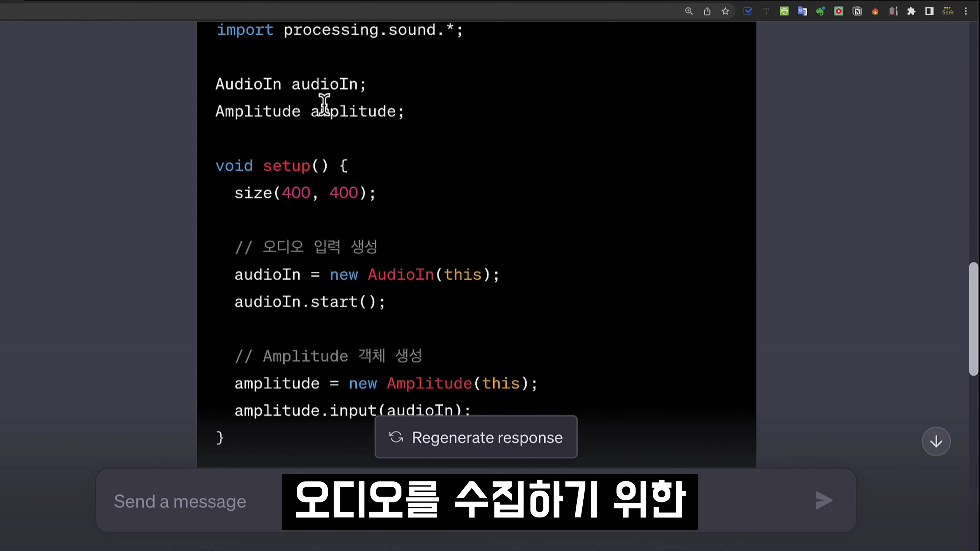This screenshot has height=551, width=980.
Task: Send the message with the arrow icon
Action: pyautogui.click(x=824, y=500)
